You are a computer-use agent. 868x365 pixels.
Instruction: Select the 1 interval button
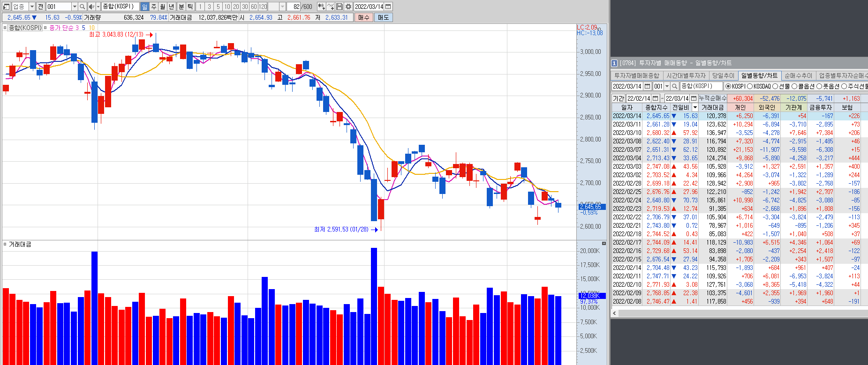(x=200, y=7)
